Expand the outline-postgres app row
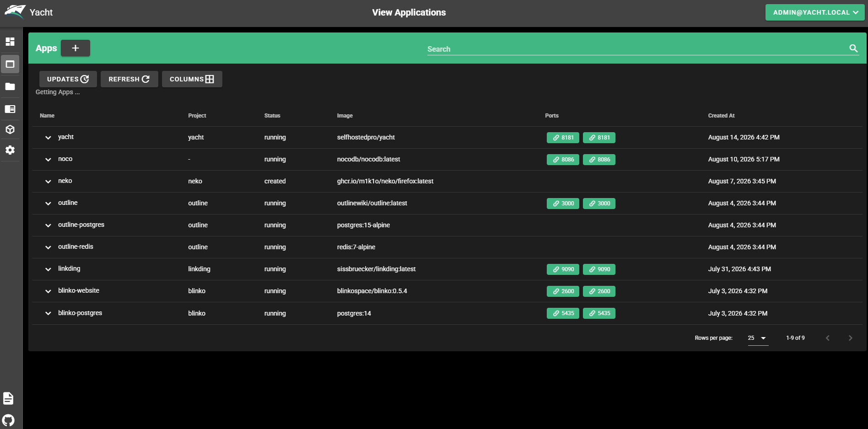 48,225
